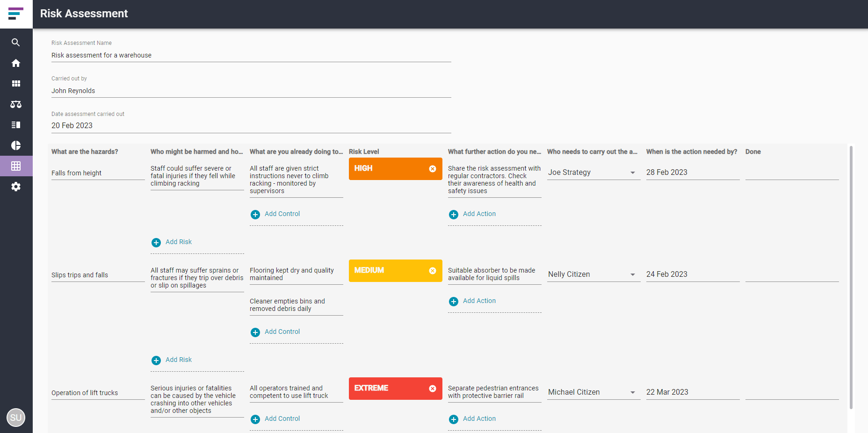Open the app logo menu icon
868x433 pixels.
(16, 14)
